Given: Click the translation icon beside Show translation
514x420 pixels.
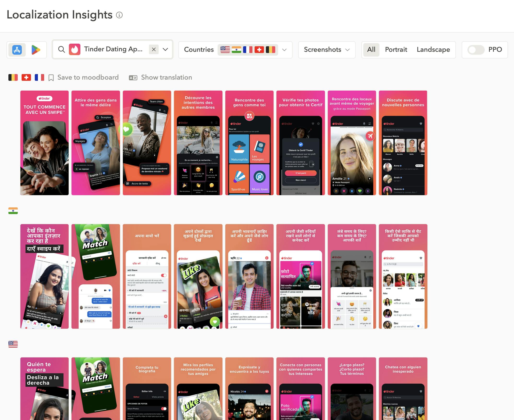Looking at the screenshot, I should click(133, 78).
